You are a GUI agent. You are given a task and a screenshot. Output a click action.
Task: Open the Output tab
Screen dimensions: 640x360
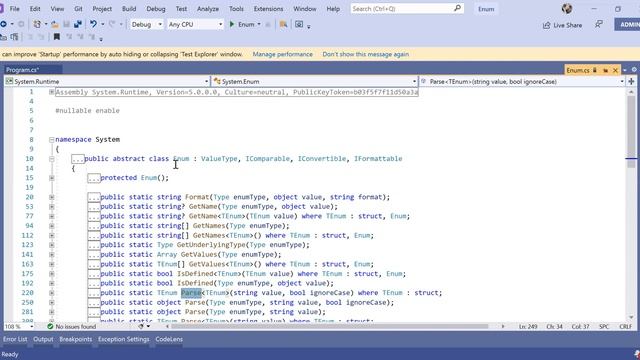coord(43,339)
